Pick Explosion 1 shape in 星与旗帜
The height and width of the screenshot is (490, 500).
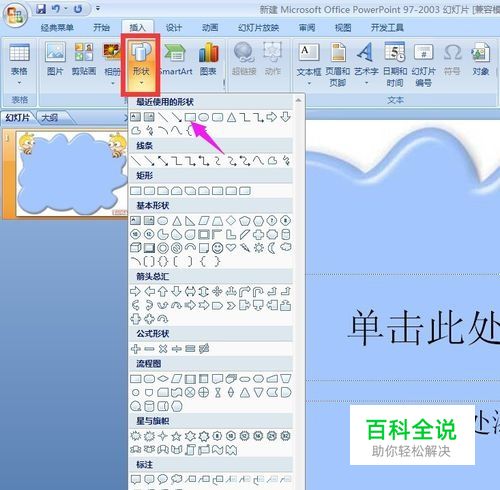pyautogui.click(x=135, y=436)
